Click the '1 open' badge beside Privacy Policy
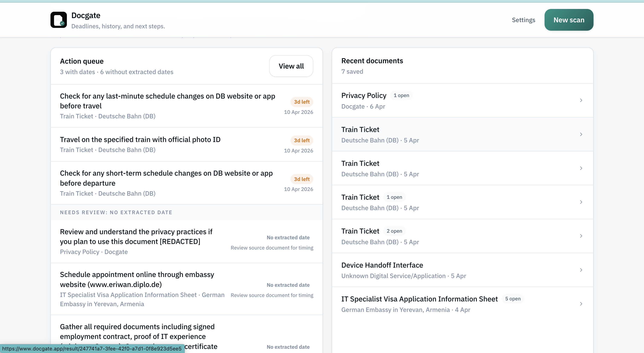Screen dimensions: 644x353 [401, 96]
